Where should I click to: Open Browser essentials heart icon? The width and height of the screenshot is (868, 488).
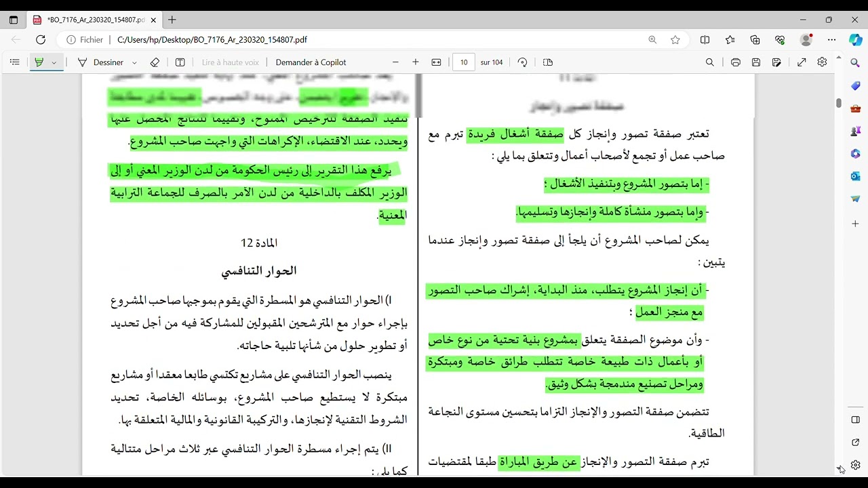[x=781, y=40]
